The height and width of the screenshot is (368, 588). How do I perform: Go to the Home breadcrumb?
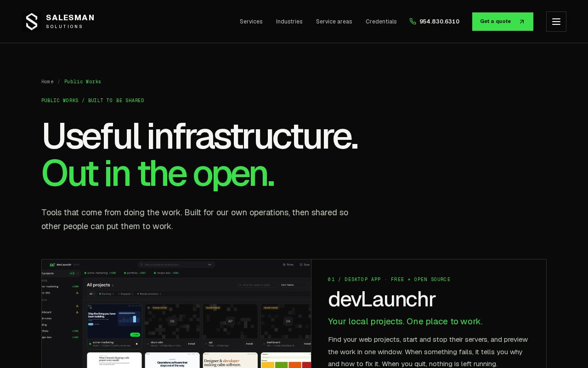pyautogui.click(x=47, y=82)
